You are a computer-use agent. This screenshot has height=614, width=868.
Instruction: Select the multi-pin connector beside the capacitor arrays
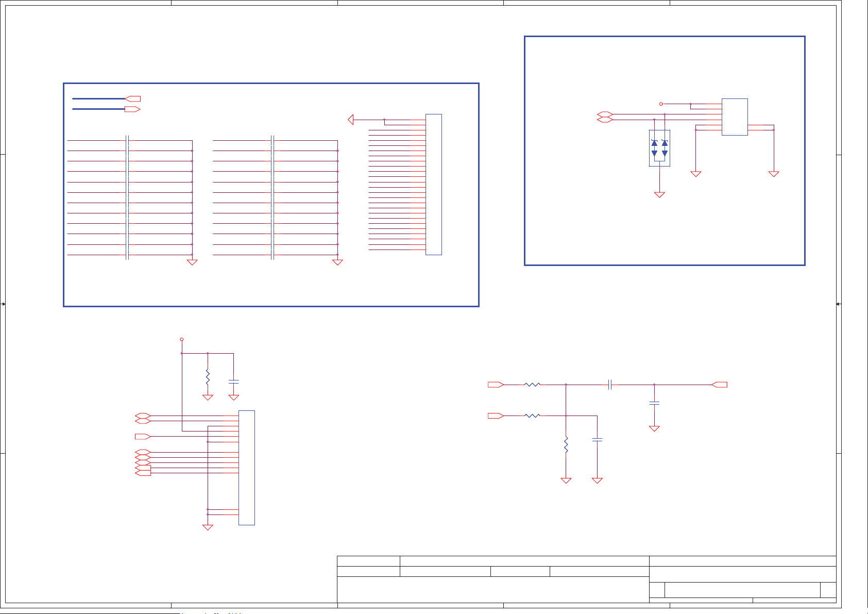pos(434,185)
